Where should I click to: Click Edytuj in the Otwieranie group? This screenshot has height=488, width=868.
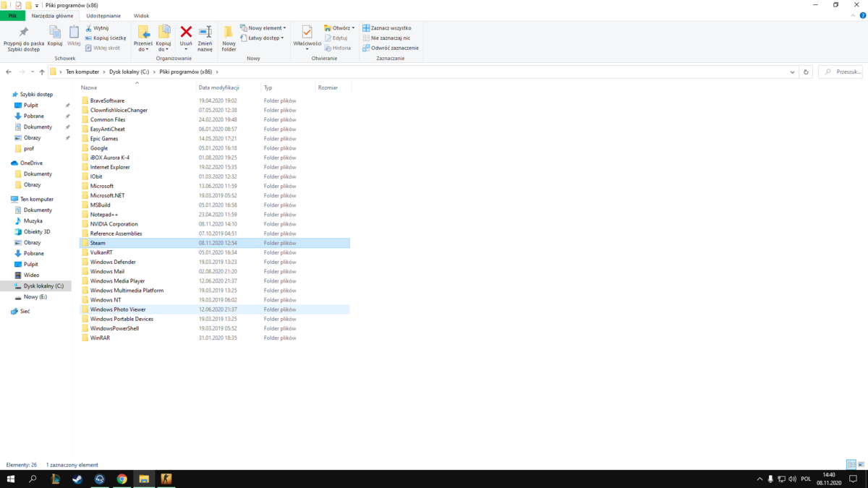[336, 38]
